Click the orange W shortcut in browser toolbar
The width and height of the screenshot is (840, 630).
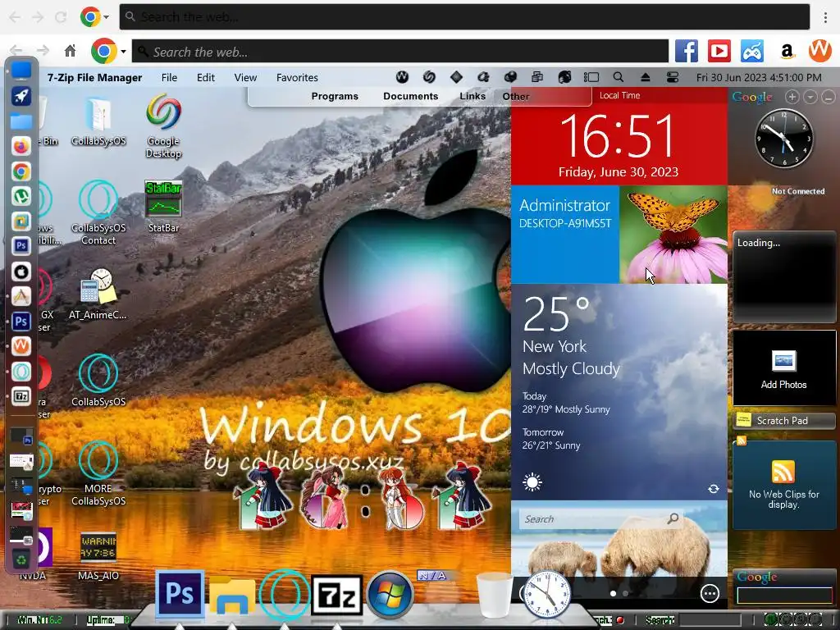pyautogui.click(x=819, y=51)
